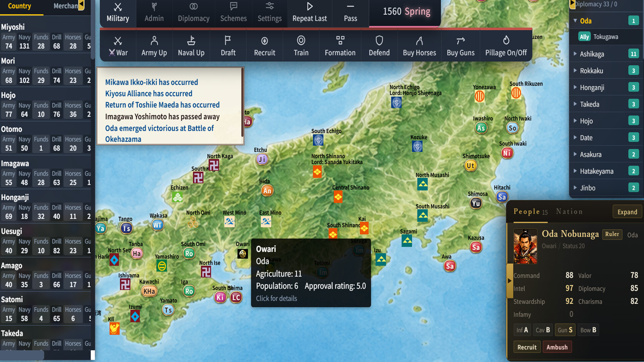Switch to the Merchant tab
Viewport: 644px width, 362px height.
pyautogui.click(x=65, y=6)
